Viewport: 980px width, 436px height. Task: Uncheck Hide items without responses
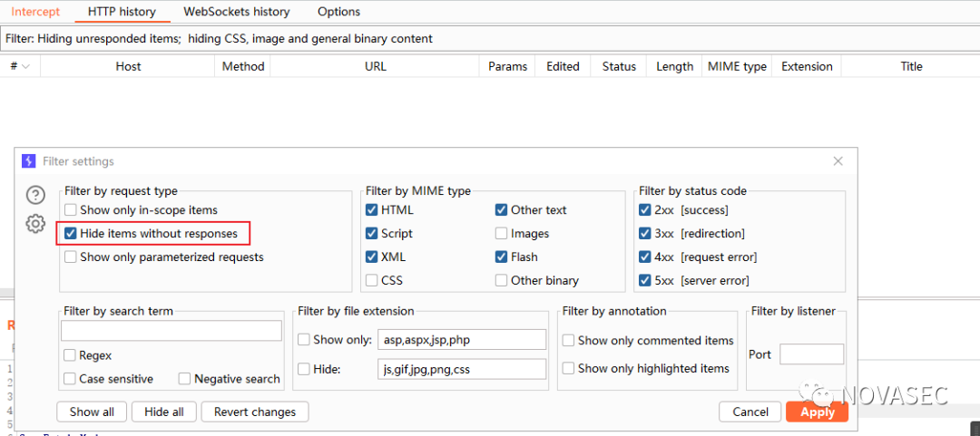tap(71, 234)
